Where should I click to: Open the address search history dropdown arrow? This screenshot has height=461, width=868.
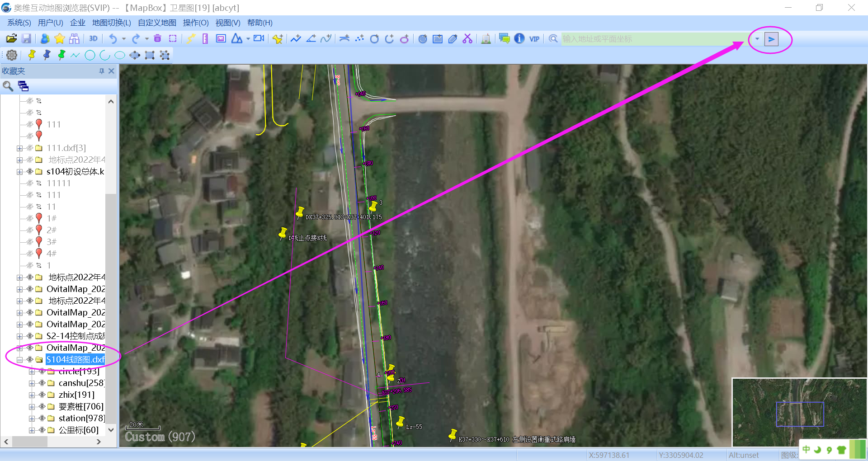coord(757,39)
